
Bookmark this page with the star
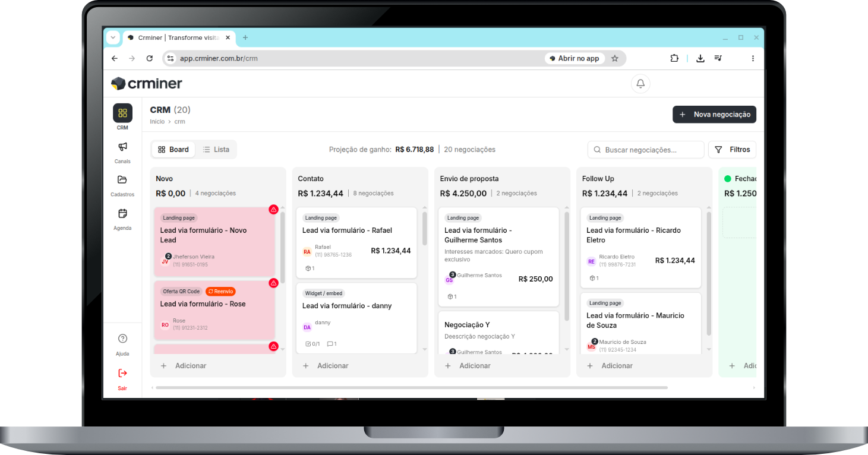pyautogui.click(x=615, y=58)
